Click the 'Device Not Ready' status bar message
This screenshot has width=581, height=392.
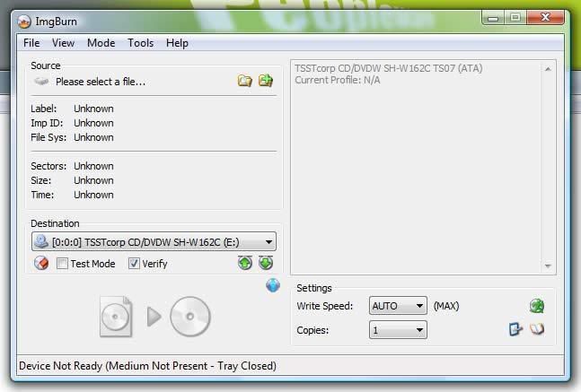tap(147, 366)
